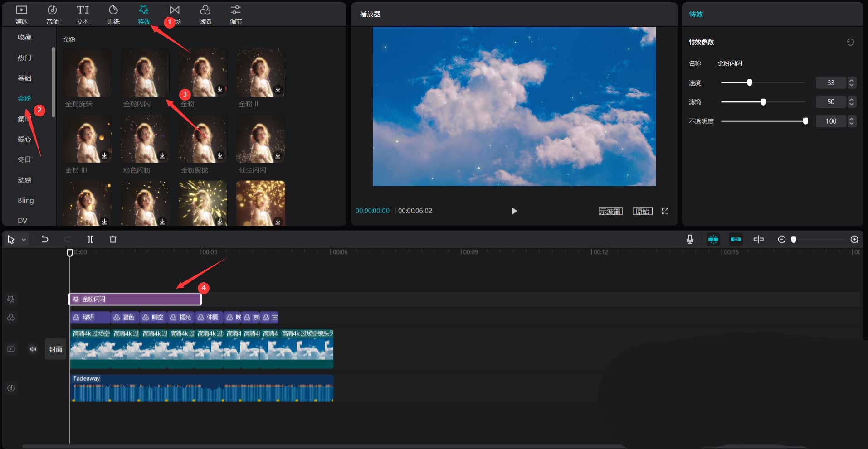Toggle the track linkage button
This screenshot has width=868, height=449.
[x=736, y=239]
